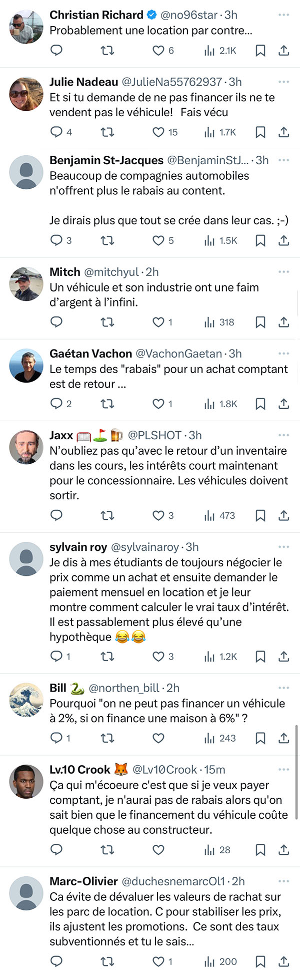Share Gaétan Vachon's tweet

tap(283, 404)
